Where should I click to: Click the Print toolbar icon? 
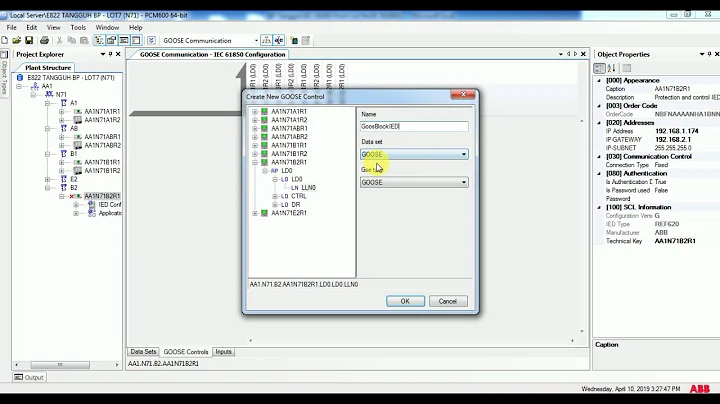(x=44, y=40)
